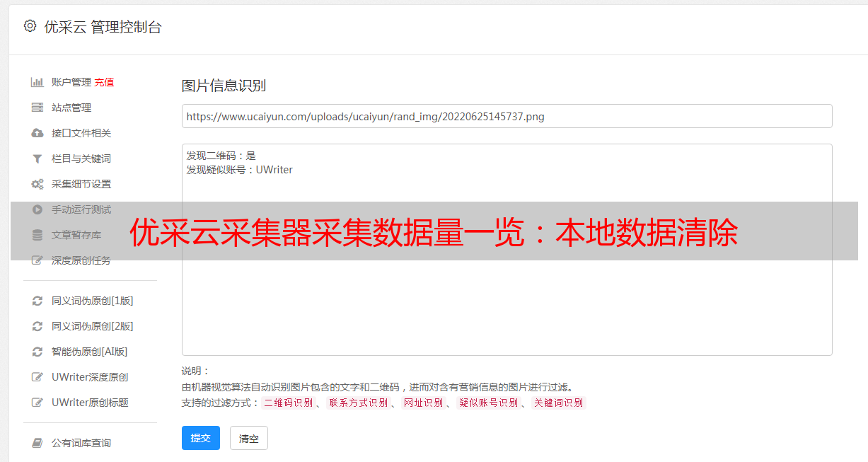Viewport: 868px width, 462px height.
Task: Go to 公有词库查询
Action: (x=81, y=443)
